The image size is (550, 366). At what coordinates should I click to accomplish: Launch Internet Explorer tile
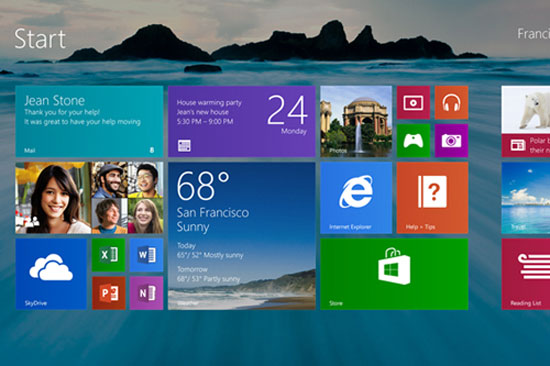[356, 198]
